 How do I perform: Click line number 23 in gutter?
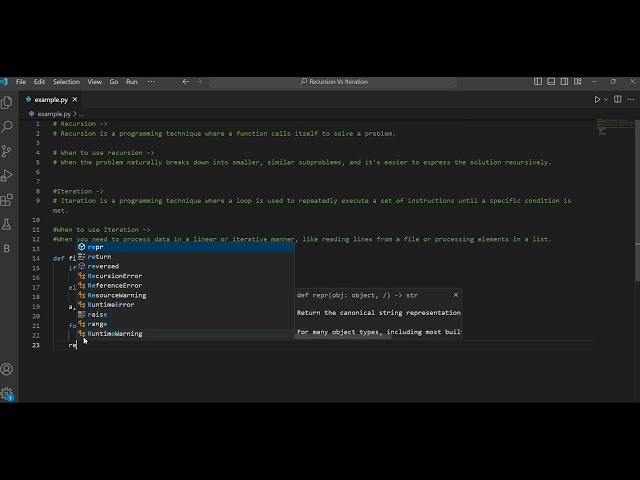pos(36,345)
